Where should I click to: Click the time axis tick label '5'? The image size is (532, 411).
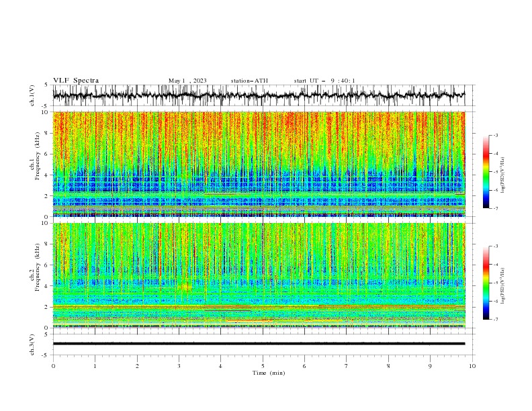pos(263,366)
